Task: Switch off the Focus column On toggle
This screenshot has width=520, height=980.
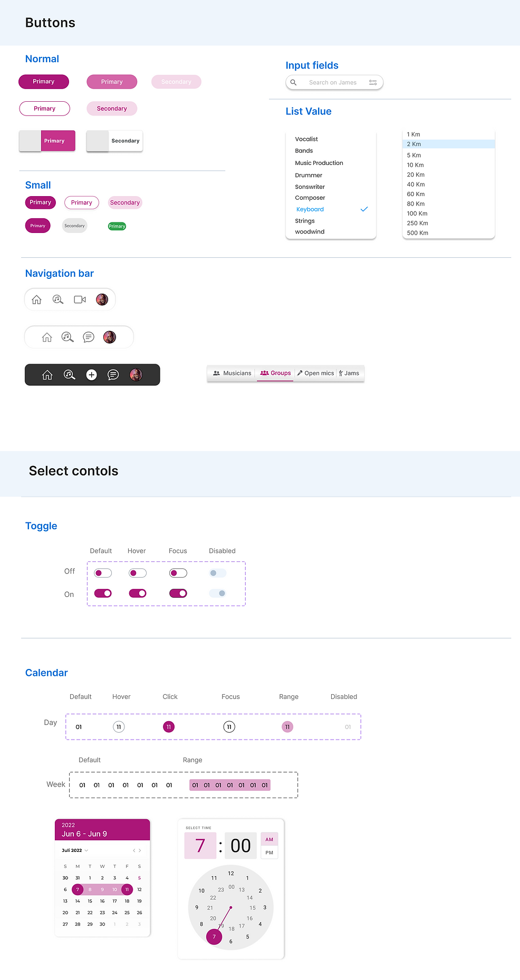Action: [178, 594]
